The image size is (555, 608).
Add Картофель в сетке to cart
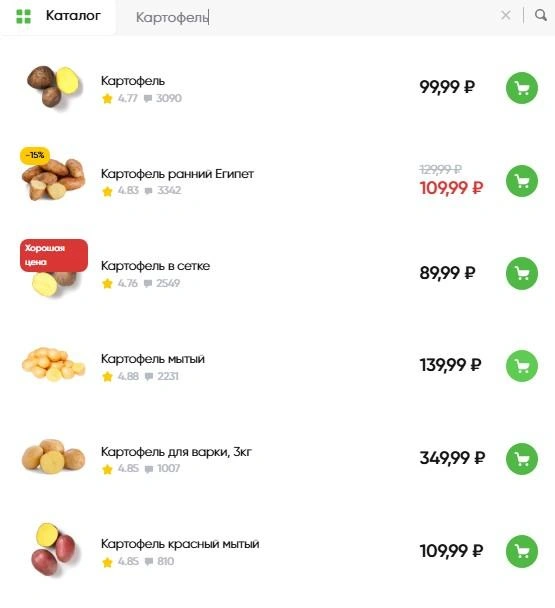point(522,273)
